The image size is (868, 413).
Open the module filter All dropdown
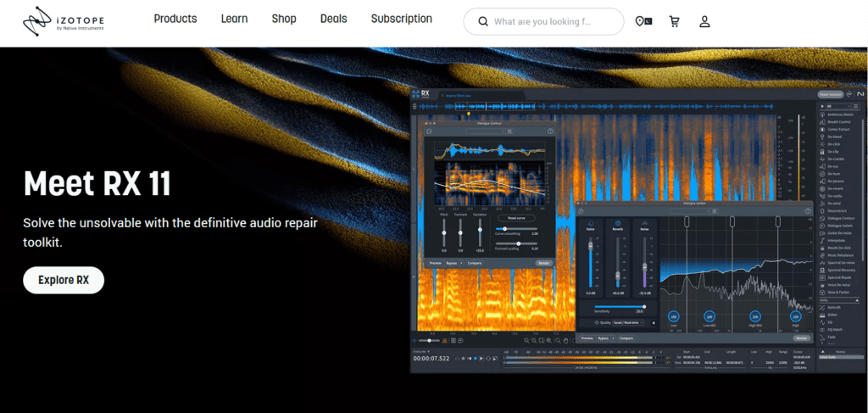click(x=838, y=106)
